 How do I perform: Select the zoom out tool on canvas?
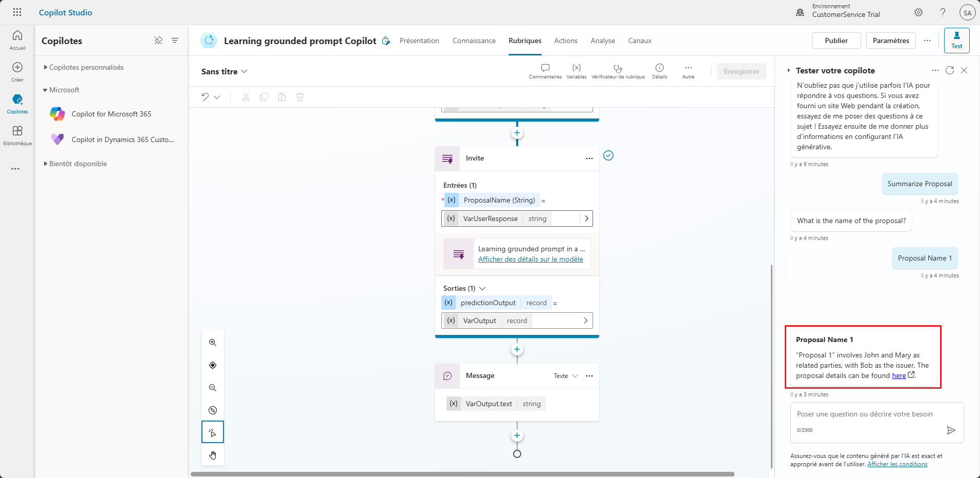(213, 388)
